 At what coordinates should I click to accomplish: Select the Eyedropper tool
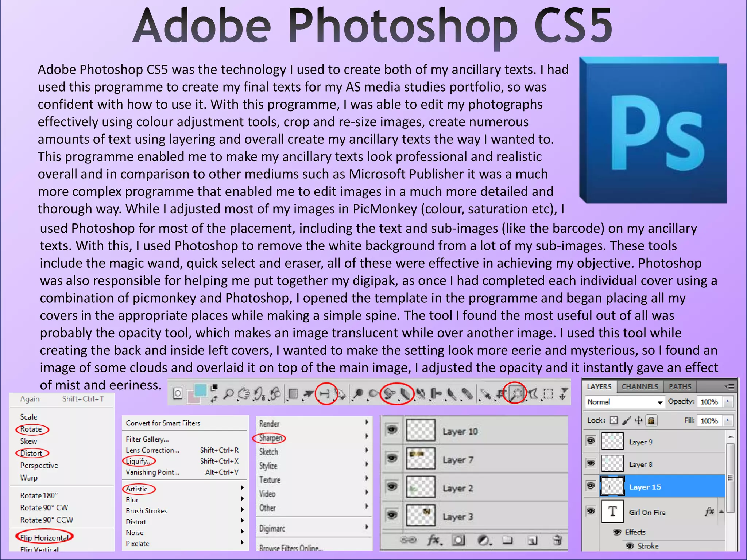(x=485, y=394)
